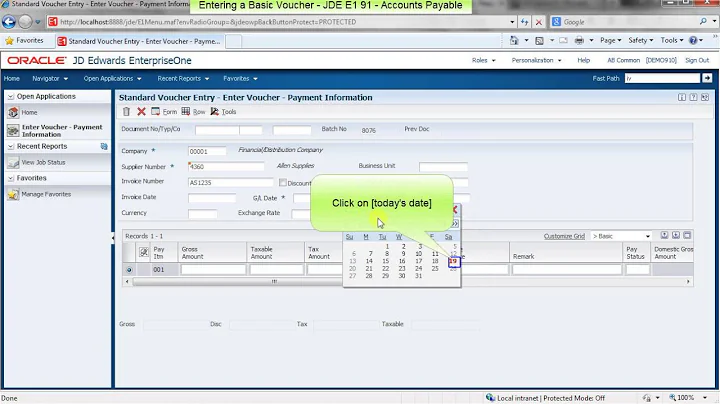This screenshot has height=404, width=720.
Task: Click the Fast Path input field
Action: point(663,79)
